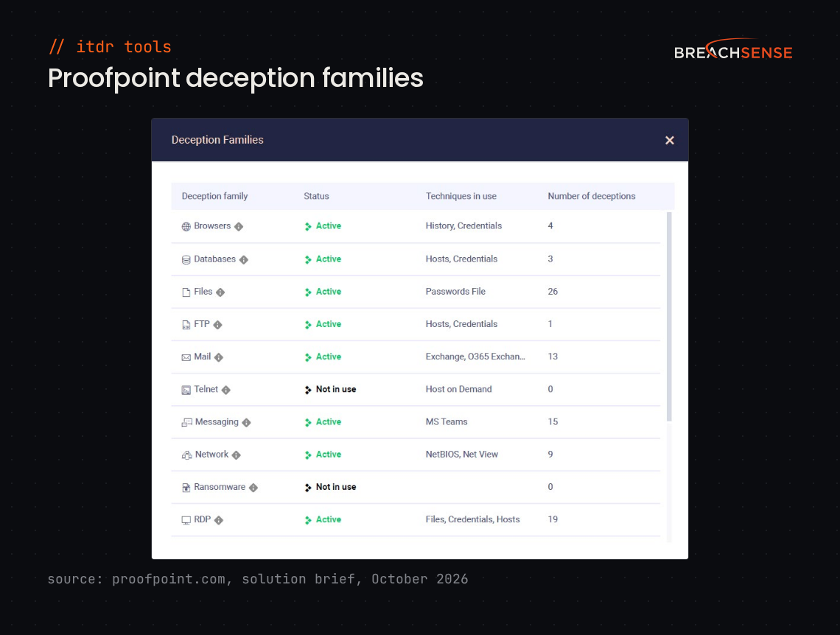Click the status icon in the RDP row

tap(308, 520)
